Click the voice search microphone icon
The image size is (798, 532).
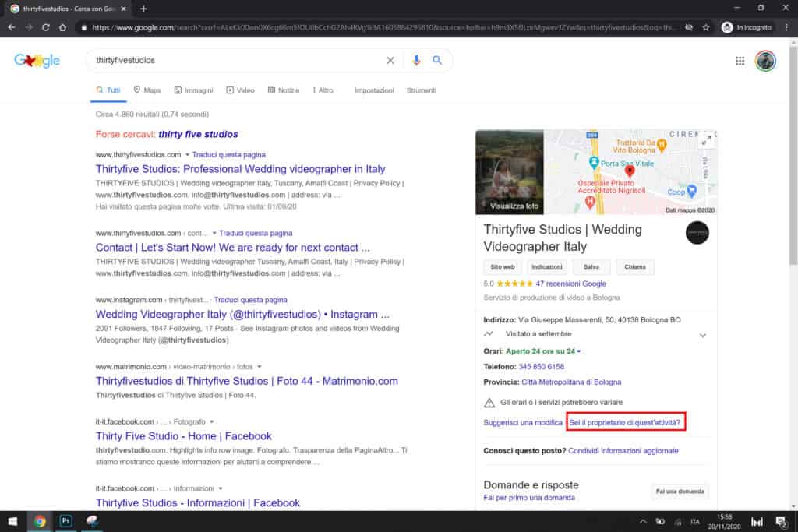click(416, 61)
